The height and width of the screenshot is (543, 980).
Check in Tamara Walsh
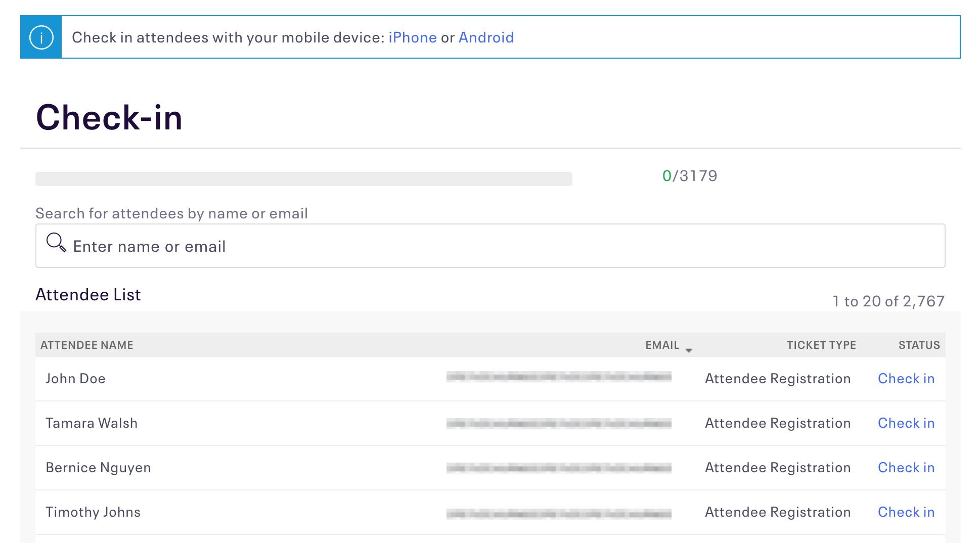[906, 423]
